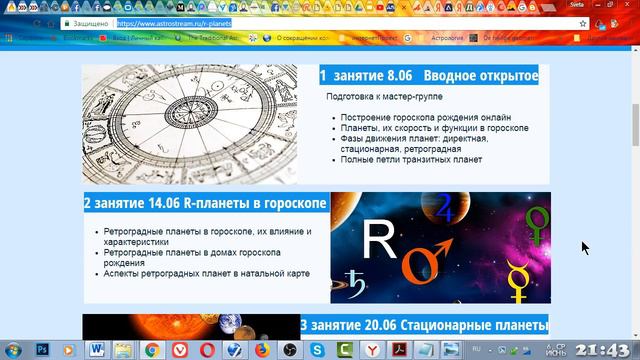
Task: Open Opera browser from taskbar
Action: (207, 350)
